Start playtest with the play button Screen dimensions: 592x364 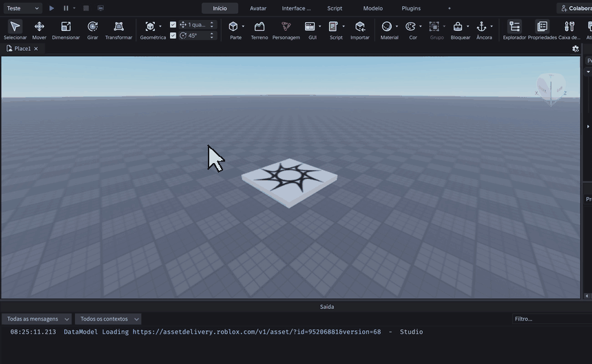point(52,8)
